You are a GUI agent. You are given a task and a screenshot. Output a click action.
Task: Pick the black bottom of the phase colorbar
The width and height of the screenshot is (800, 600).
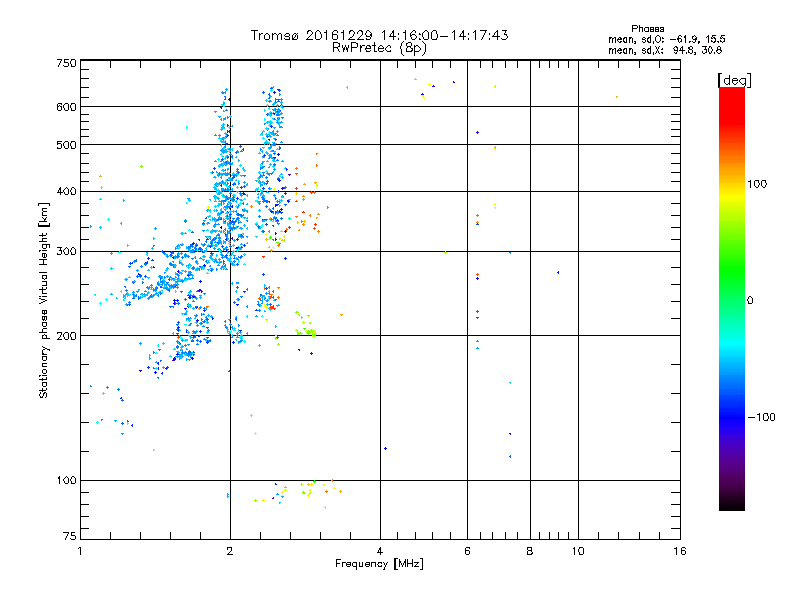tap(732, 504)
